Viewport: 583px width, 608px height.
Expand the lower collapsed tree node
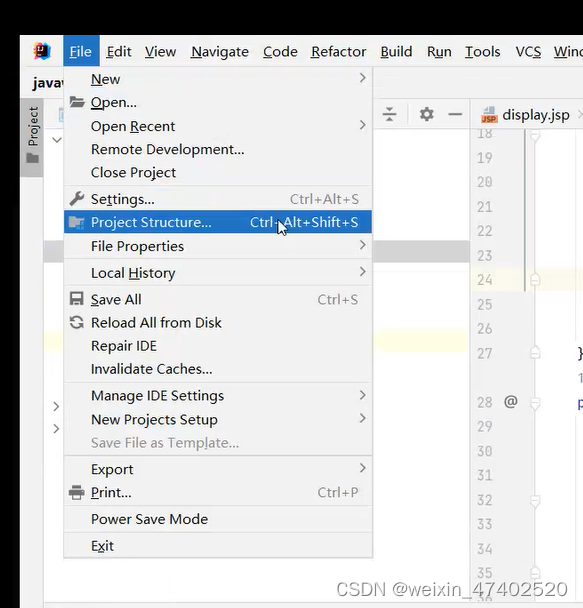coord(56,428)
